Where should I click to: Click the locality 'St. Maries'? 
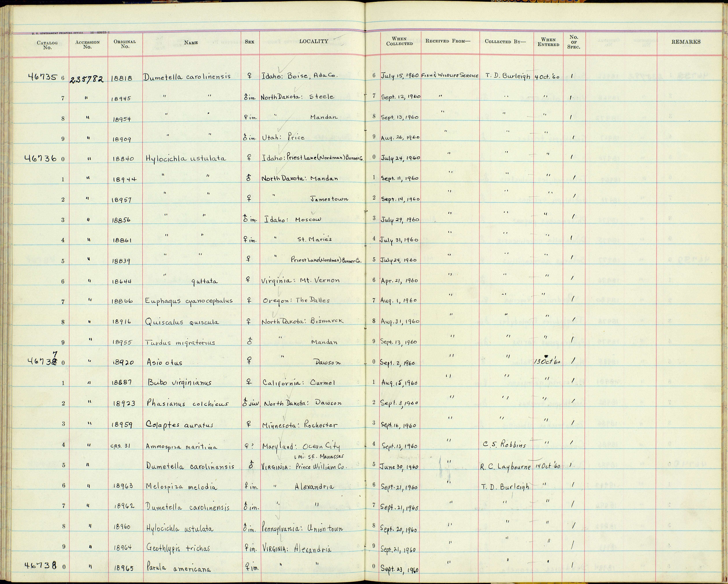coord(314,239)
